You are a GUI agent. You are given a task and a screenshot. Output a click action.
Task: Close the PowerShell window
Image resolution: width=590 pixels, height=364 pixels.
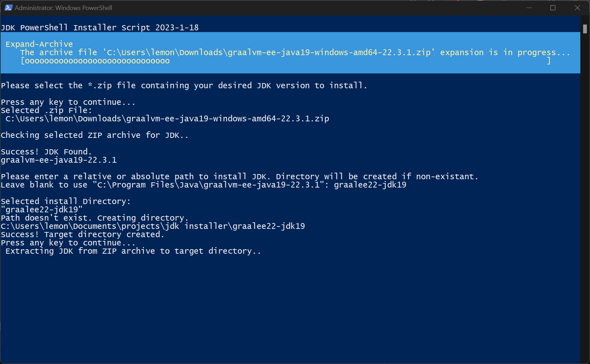[577, 7]
